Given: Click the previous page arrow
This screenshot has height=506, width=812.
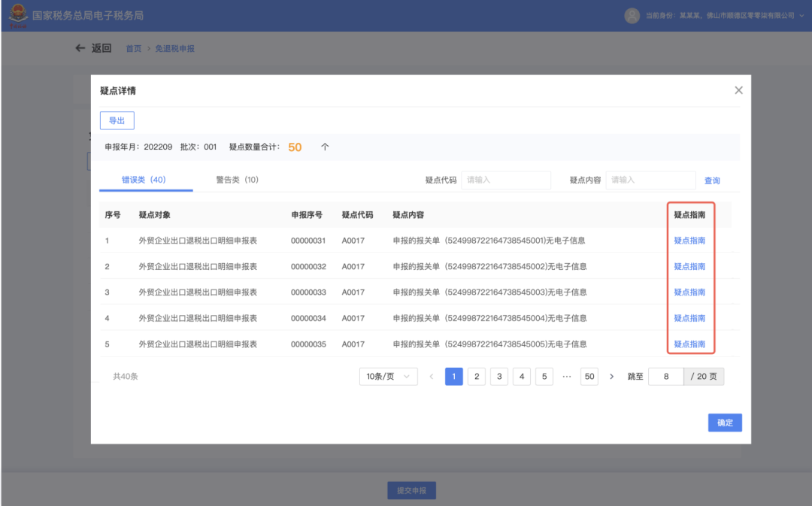Looking at the screenshot, I should click(432, 377).
